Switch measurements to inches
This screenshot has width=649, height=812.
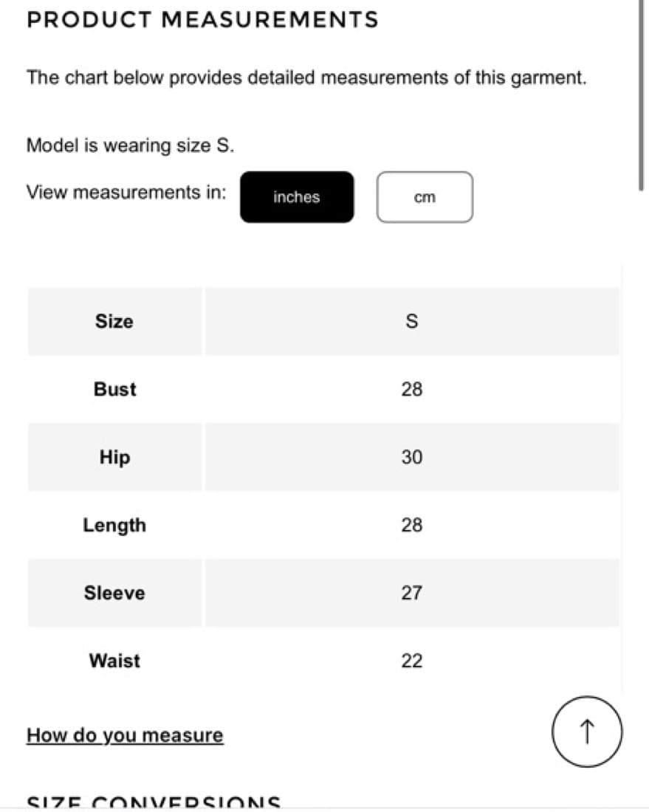tap(297, 197)
